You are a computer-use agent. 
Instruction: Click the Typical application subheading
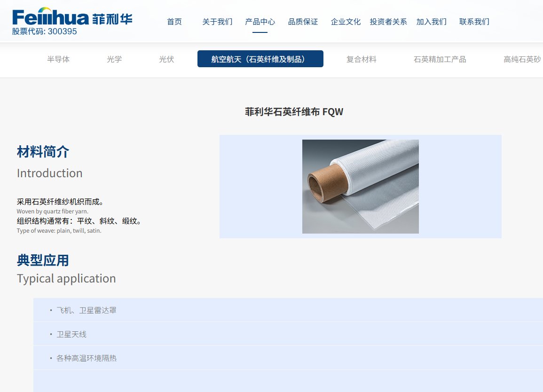click(66, 278)
